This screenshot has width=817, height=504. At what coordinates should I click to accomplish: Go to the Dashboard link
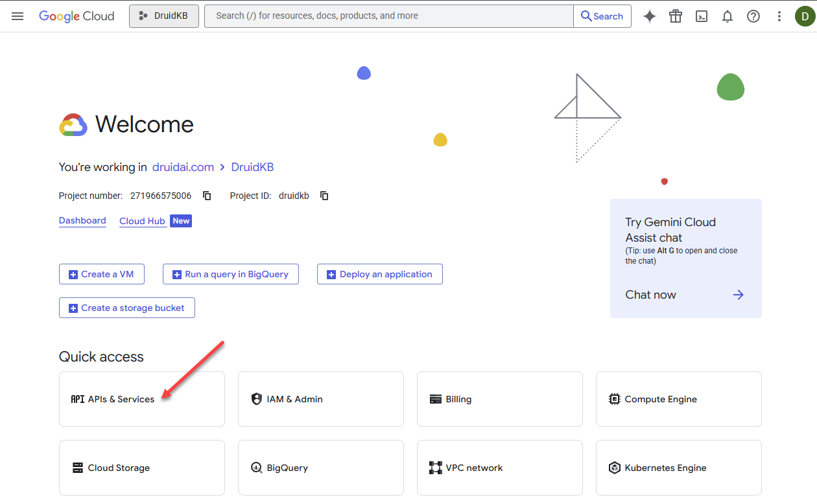click(x=82, y=220)
